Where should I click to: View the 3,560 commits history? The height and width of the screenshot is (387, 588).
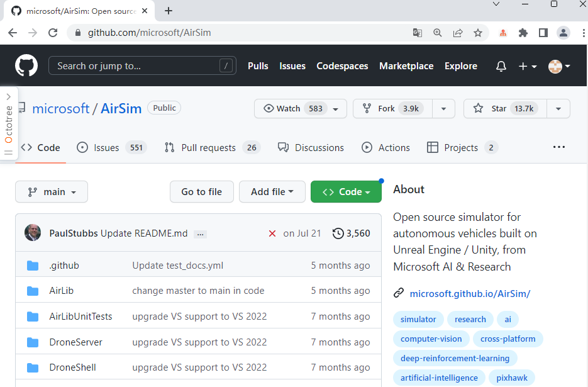pos(352,233)
